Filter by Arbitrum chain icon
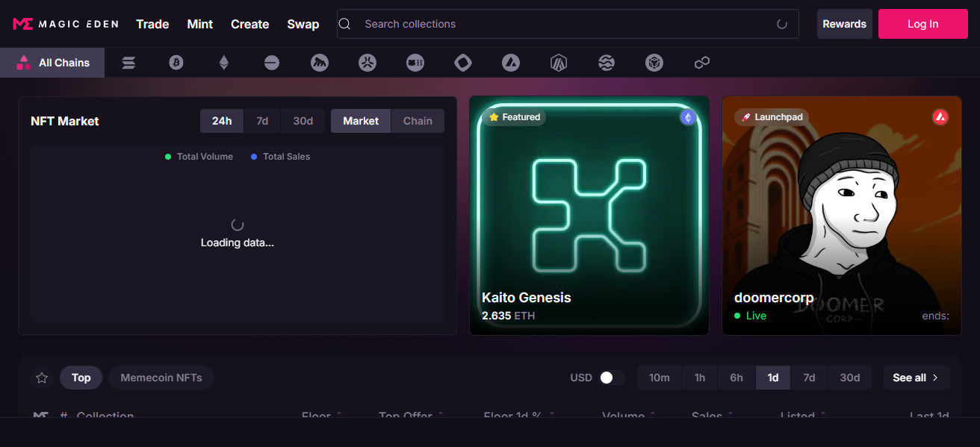The height and width of the screenshot is (447, 980). point(559,63)
